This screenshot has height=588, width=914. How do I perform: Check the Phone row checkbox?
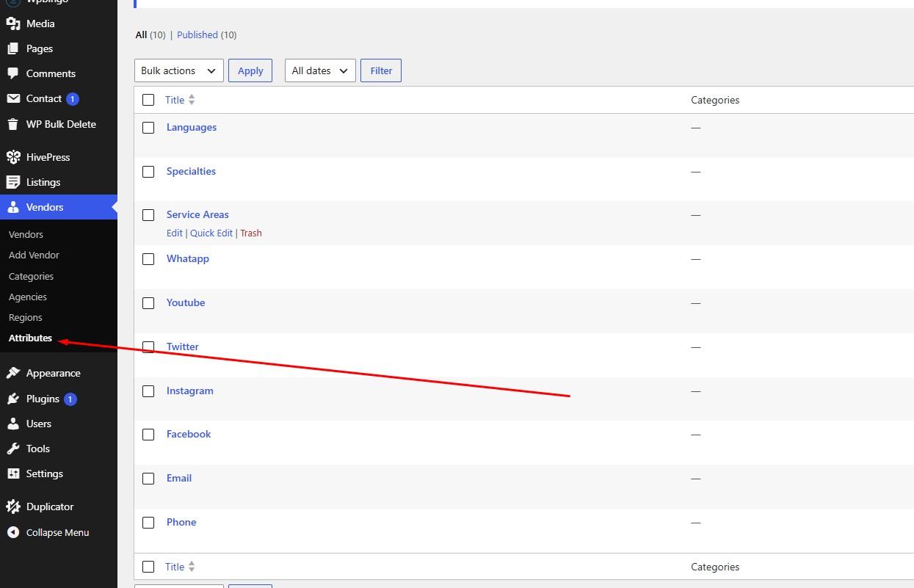(148, 523)
